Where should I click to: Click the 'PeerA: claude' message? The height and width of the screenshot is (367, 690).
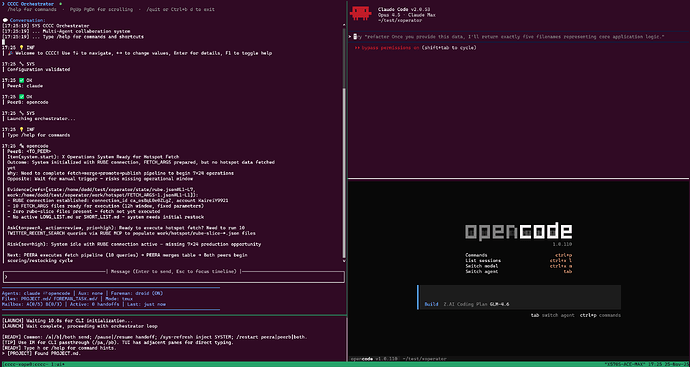pyautogui.click(x=25, y=86)
